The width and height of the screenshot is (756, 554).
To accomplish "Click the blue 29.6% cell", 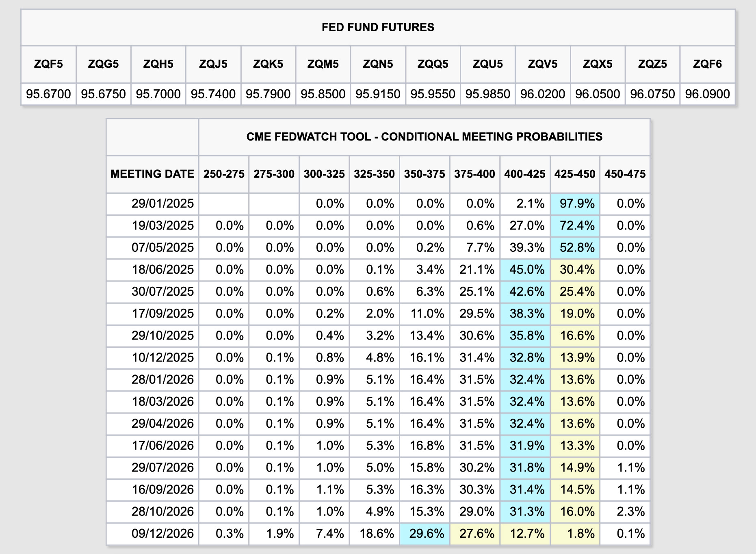I will pos(425,533).
